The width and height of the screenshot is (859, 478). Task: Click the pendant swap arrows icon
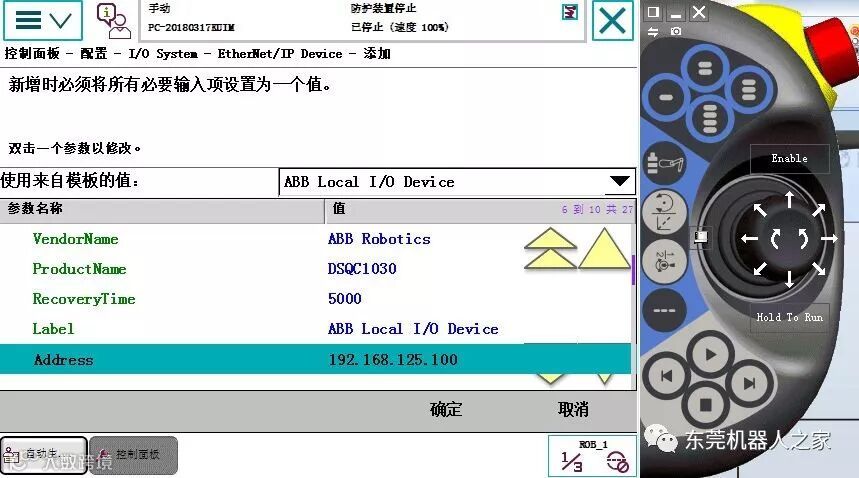(653, 32)
